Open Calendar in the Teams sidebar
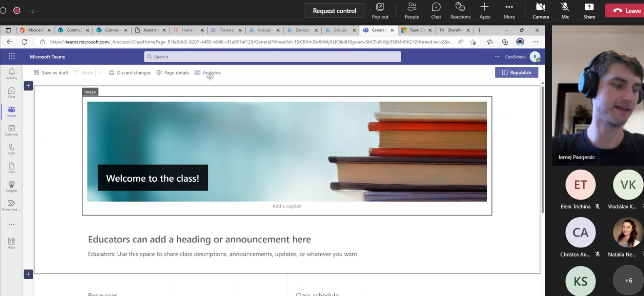The image size is (644, 296). point(11,130)
